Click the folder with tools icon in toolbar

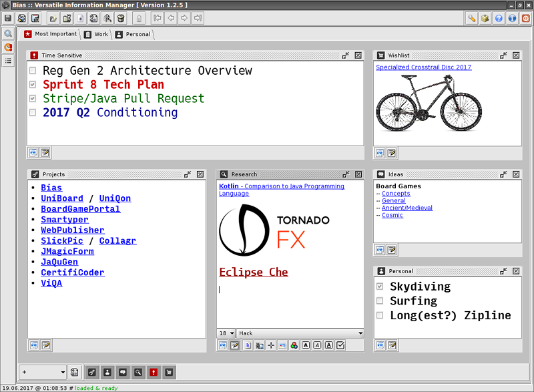pyautogui.click(x=67, y=18)
